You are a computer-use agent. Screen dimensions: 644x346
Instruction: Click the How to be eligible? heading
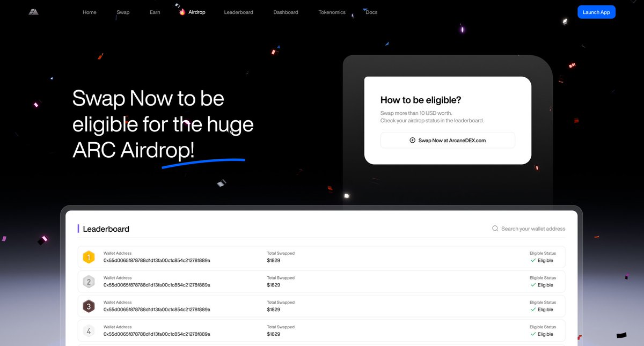[421, 100]
